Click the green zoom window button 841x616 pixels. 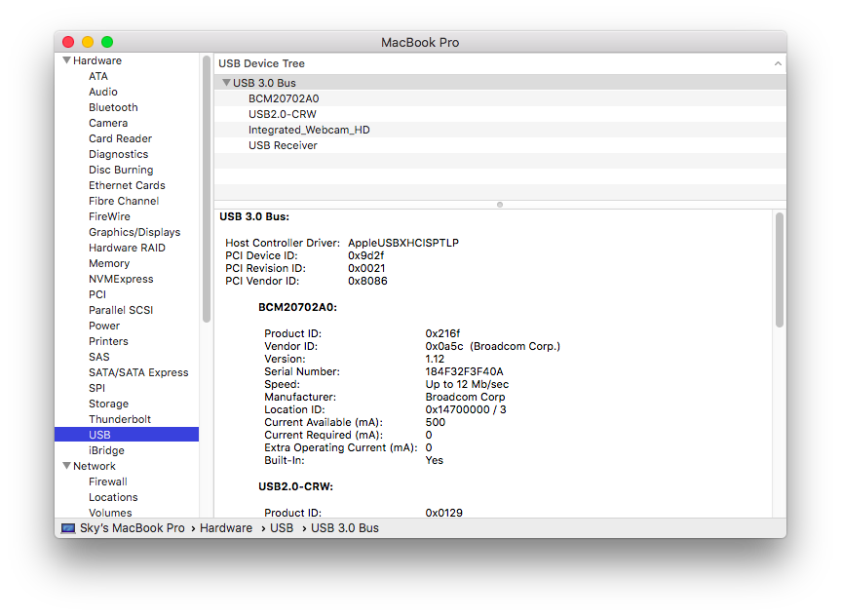pyautogui.click(x=107, y=42)
